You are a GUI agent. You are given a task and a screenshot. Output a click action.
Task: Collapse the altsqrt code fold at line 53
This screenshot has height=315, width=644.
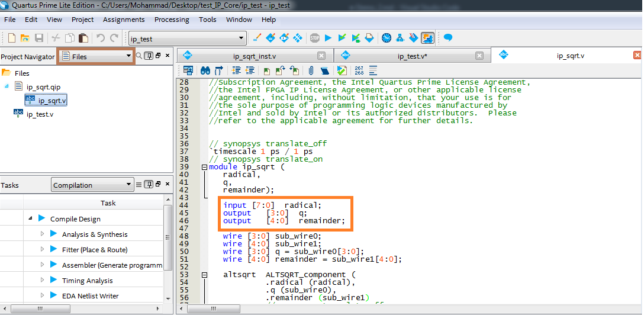tap(204, 275)
